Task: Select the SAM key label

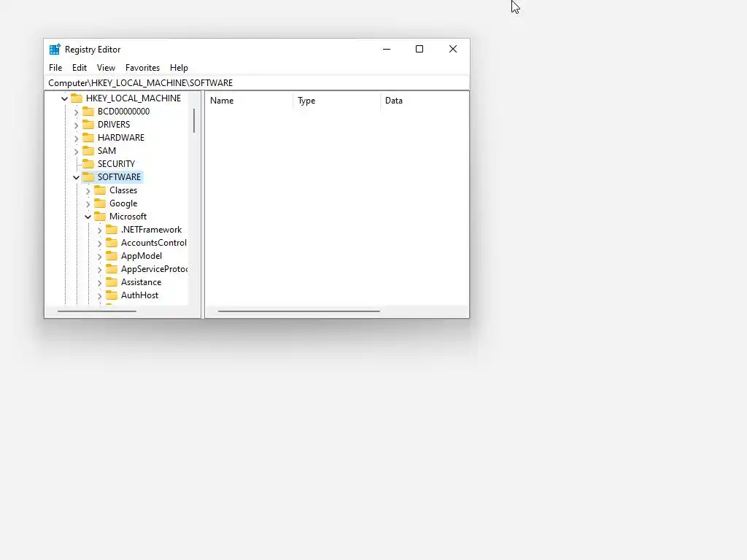Action: (x=107, y=151)
